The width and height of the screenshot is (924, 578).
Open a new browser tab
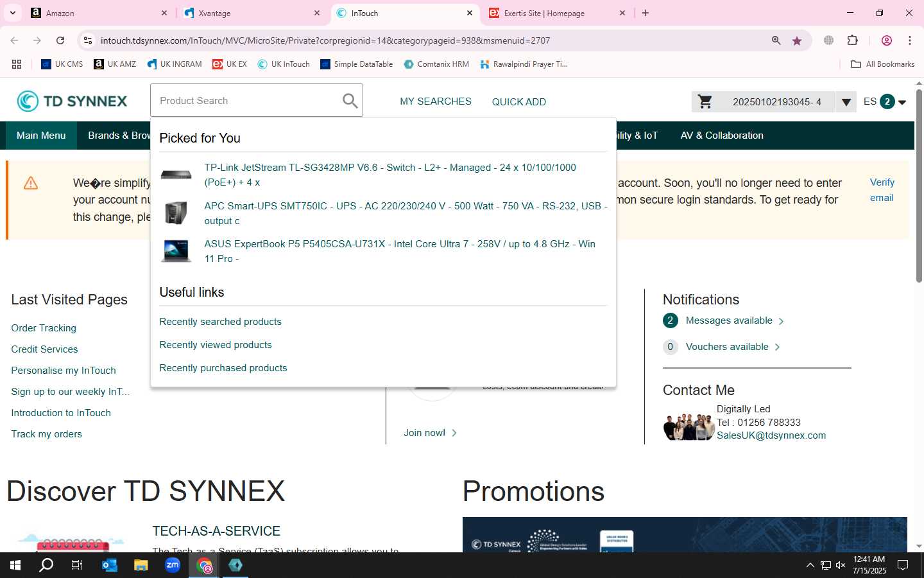coord(646,13)
